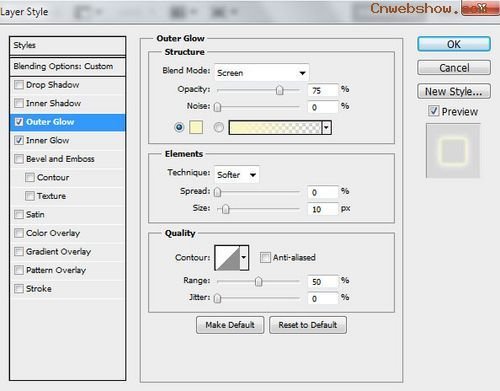Select the Outer Glow style row
This screenshot has width=500, height=391.
pos(68,122)
